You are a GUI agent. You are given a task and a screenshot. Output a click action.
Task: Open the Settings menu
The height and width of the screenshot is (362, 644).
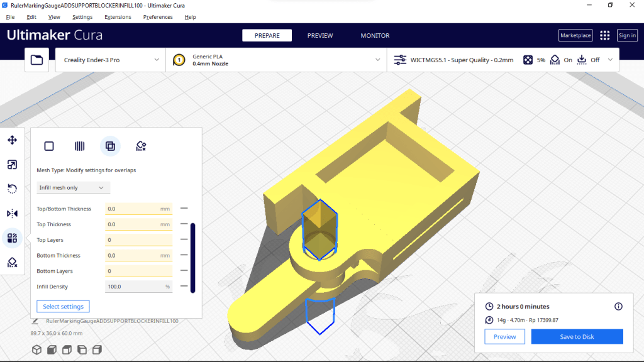tap(82, 17)
